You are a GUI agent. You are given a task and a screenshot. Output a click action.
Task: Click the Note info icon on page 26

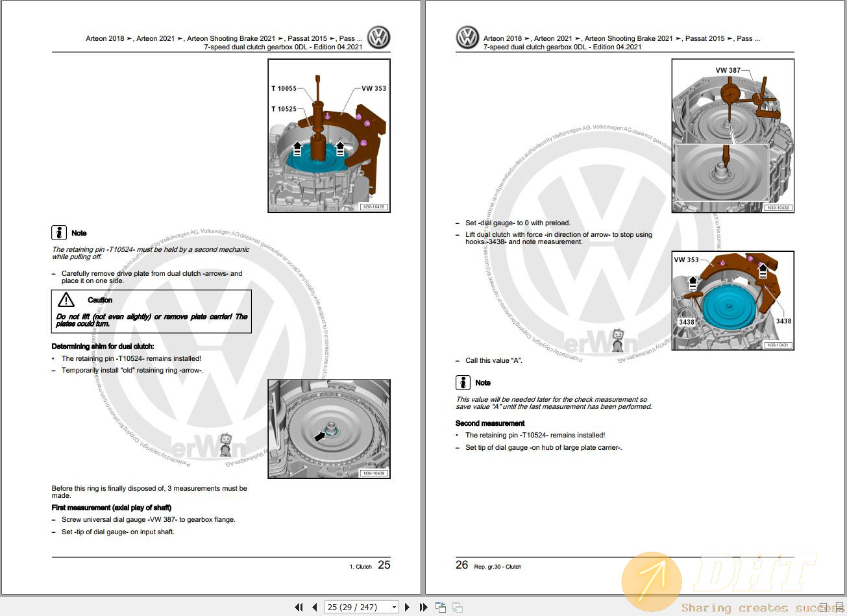(463, 382)
